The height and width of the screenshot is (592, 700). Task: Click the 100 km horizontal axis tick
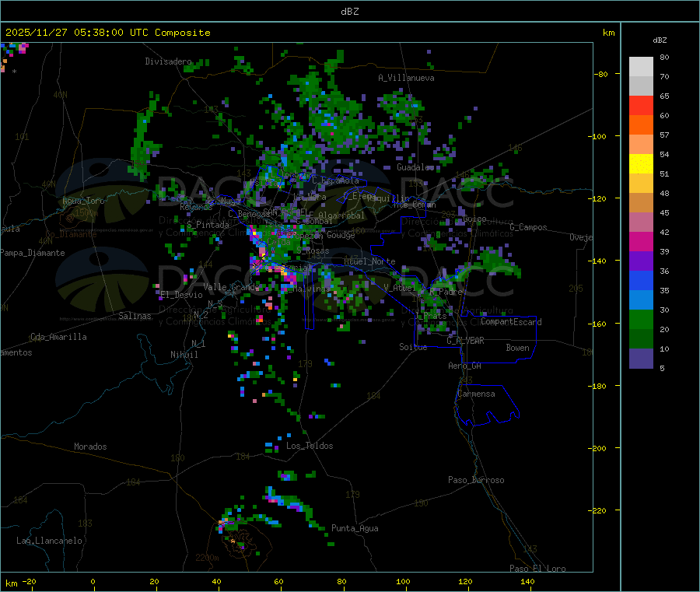coord(403,582)
